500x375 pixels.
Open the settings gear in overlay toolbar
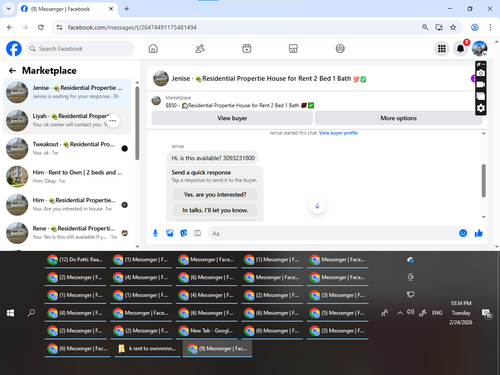pos(480,108)
